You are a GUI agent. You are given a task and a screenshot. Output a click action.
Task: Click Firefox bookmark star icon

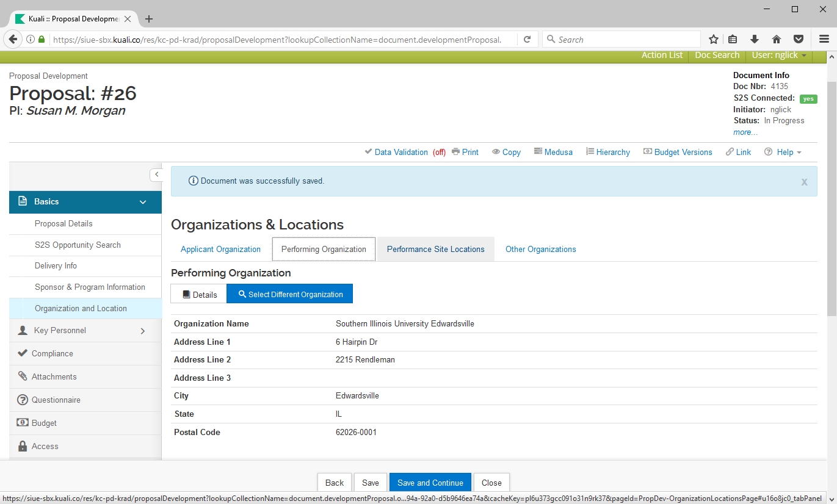[713, 40]
